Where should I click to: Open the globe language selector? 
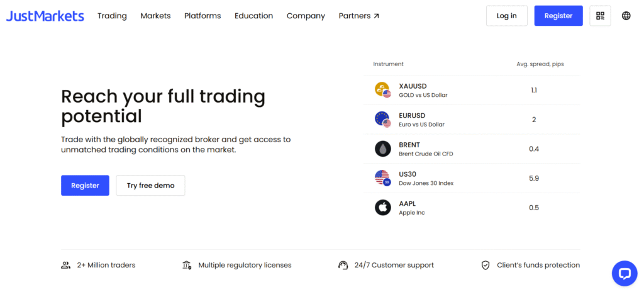pyautogui.click(x=626, y=16)
